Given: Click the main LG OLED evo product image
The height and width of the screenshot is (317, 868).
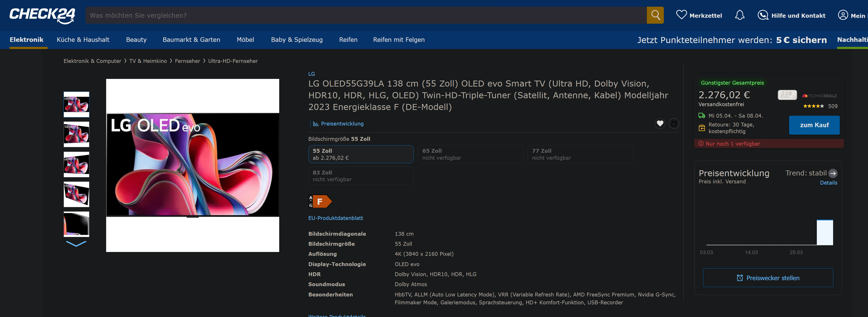Looking at the screenshot, I should coord(192,165).
